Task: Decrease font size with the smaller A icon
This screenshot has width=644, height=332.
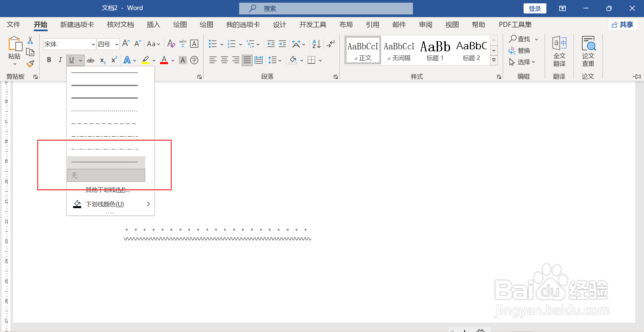Action: coord(138,44)
